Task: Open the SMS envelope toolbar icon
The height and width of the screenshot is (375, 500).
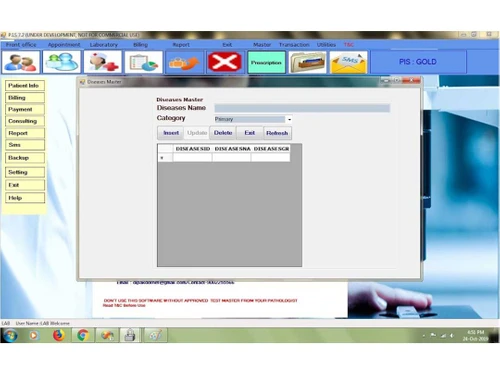Action: [348, 62]
